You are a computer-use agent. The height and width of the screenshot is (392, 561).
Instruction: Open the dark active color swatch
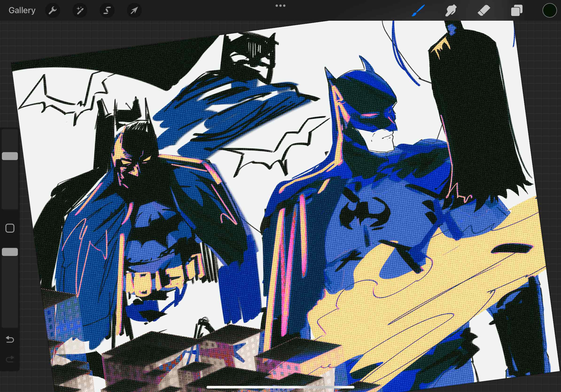[x=549, y=11]
